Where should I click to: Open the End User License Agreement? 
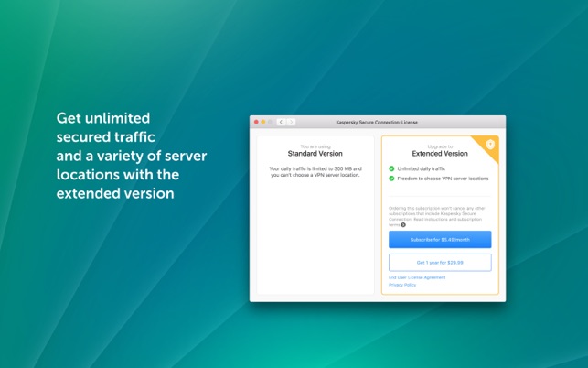417,277
